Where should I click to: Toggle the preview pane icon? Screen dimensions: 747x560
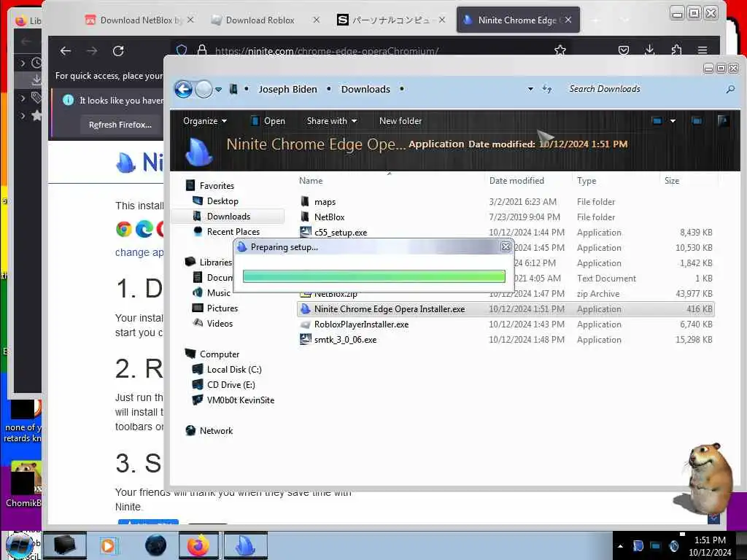697,121
